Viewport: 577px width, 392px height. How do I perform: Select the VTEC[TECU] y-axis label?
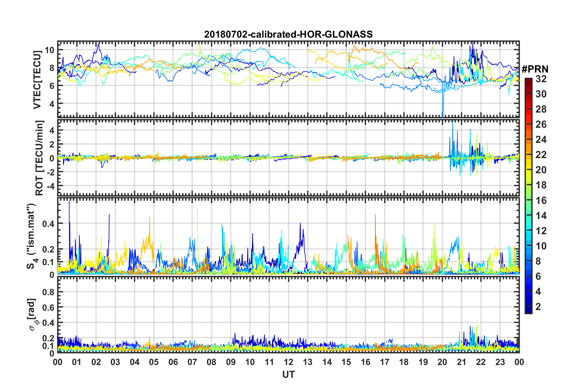pyautogui.click(x=37, y=80)
